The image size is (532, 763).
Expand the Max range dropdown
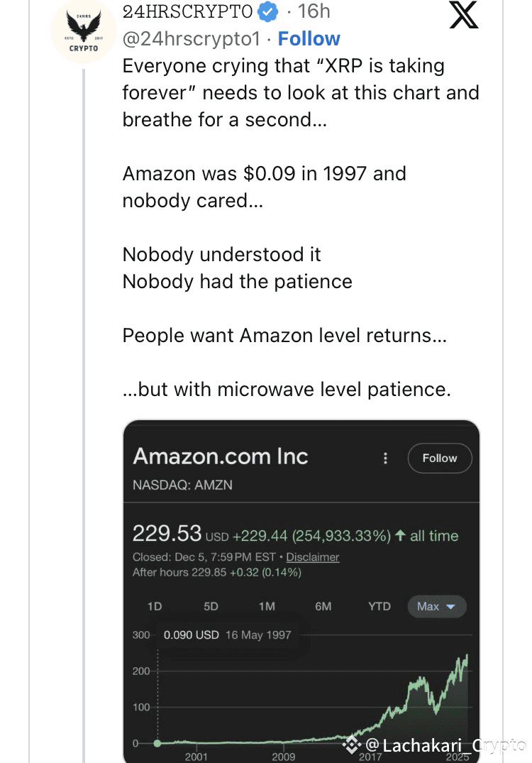pos(436,606)
